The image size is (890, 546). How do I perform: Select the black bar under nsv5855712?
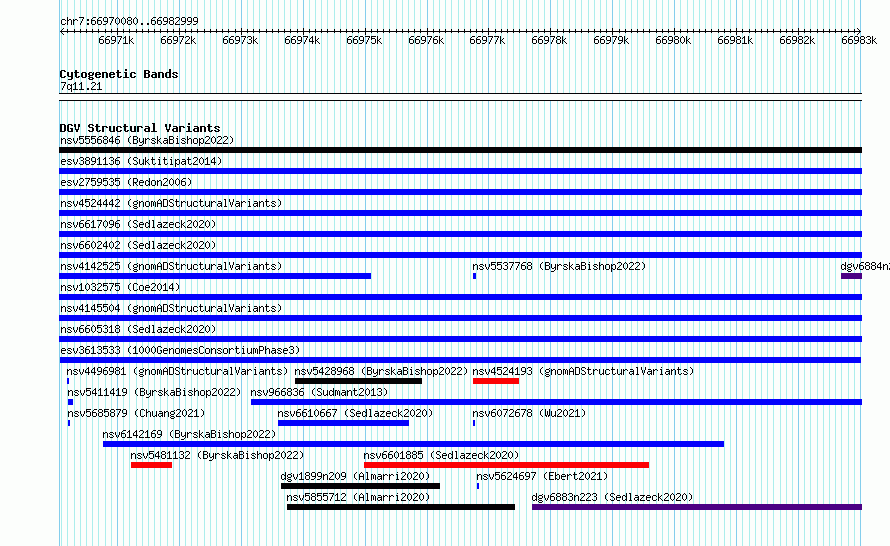(401, 507)
